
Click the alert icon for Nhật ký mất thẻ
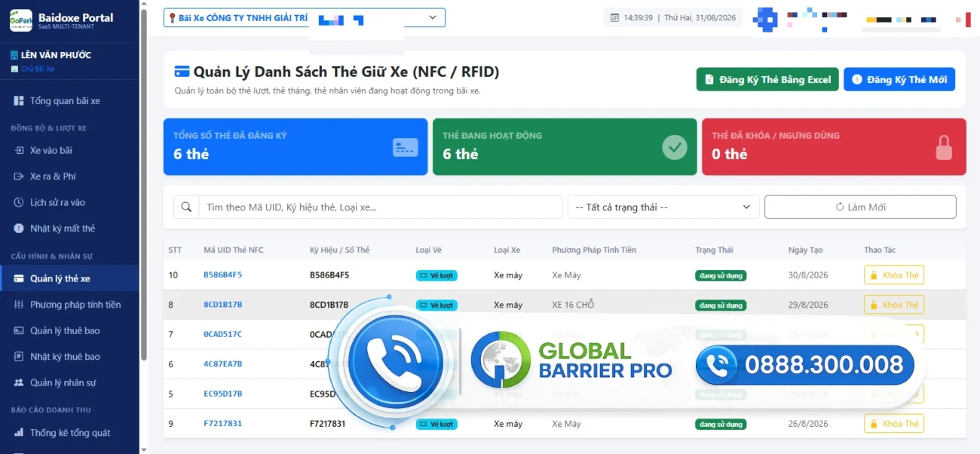(19, 229)
